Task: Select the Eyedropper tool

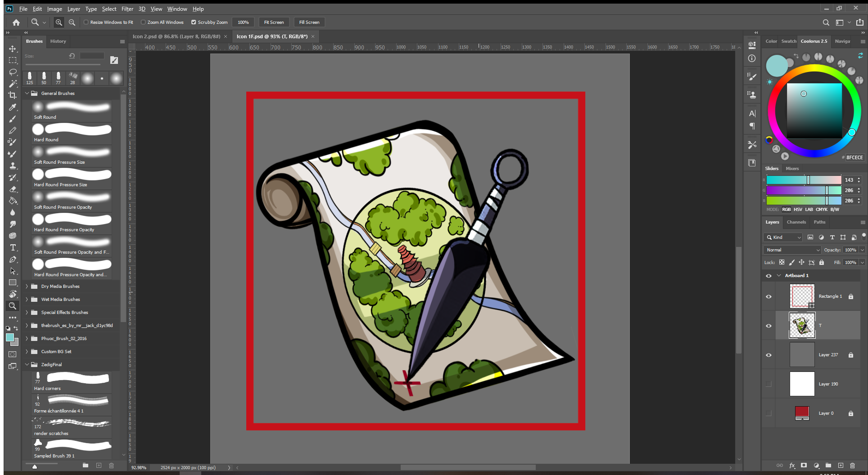Action: 13,107
